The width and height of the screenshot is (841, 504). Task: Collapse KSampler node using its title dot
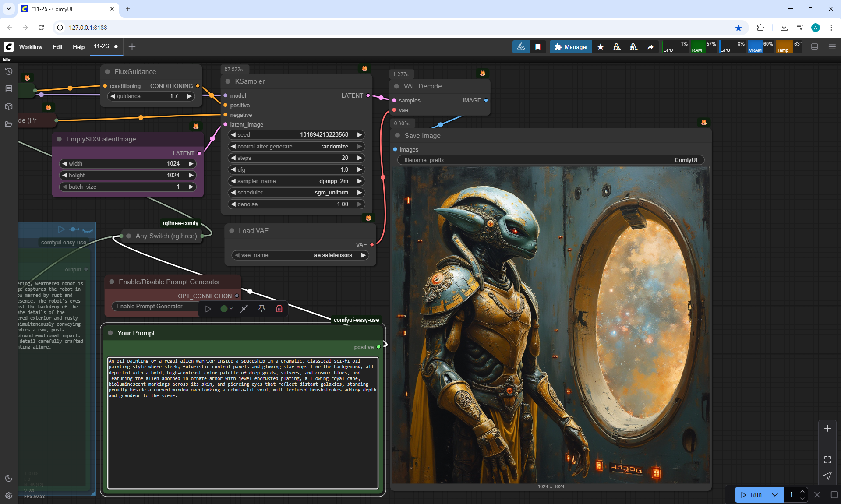[228, 81]
